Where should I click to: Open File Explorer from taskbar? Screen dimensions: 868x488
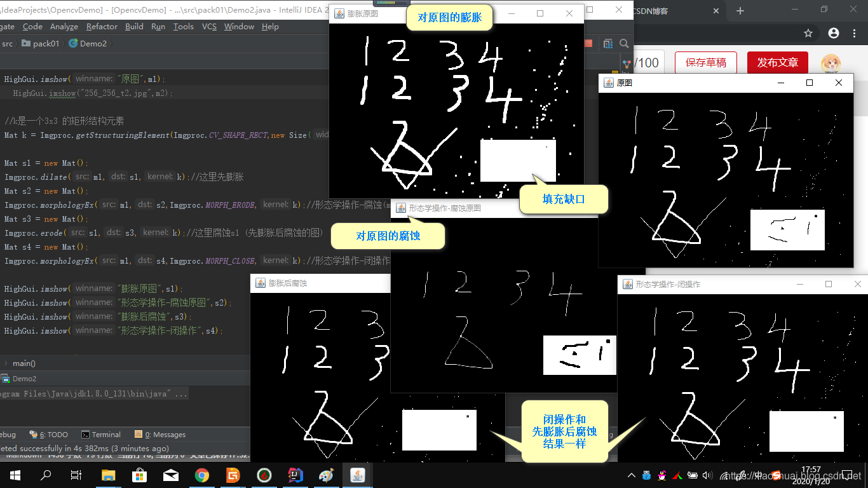coord(109,475)
